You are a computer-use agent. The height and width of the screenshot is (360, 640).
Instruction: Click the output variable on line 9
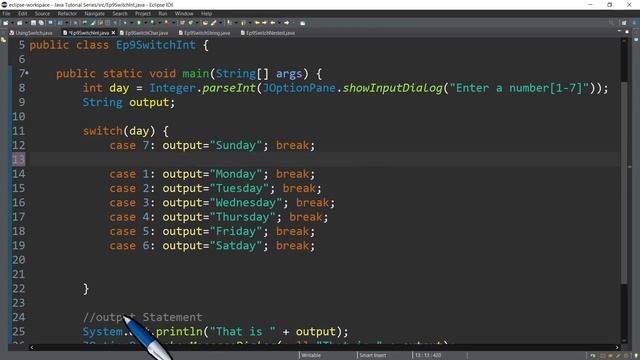tap(149, 102)
